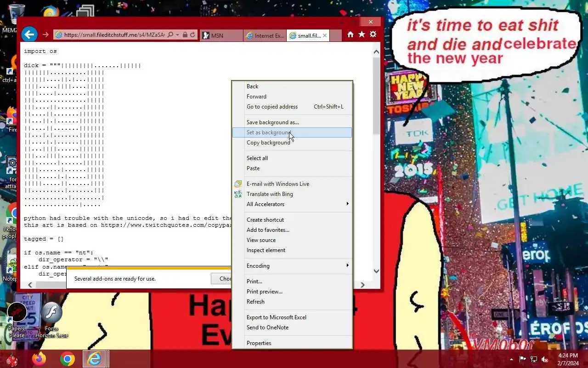Viewport: 588px width, 368px height.
Task: Select Copy background
Action: 292,143
